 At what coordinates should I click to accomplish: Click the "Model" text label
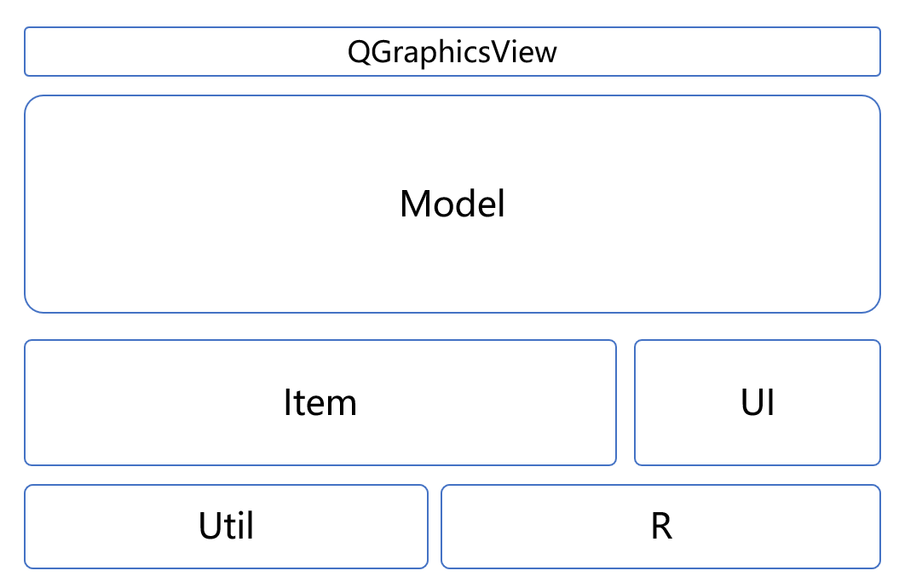click(452, 205)
